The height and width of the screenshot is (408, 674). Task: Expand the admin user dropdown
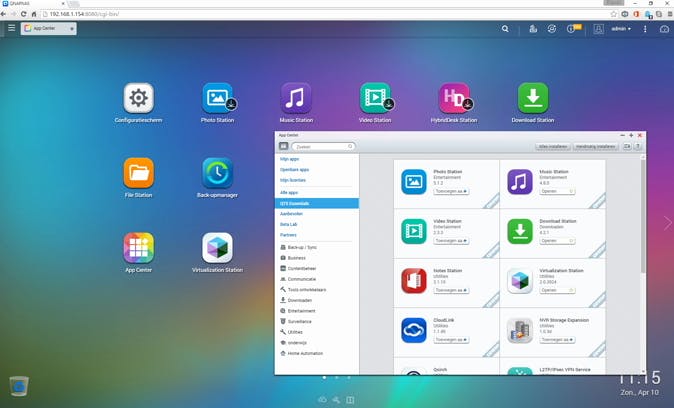click(621, 29)
